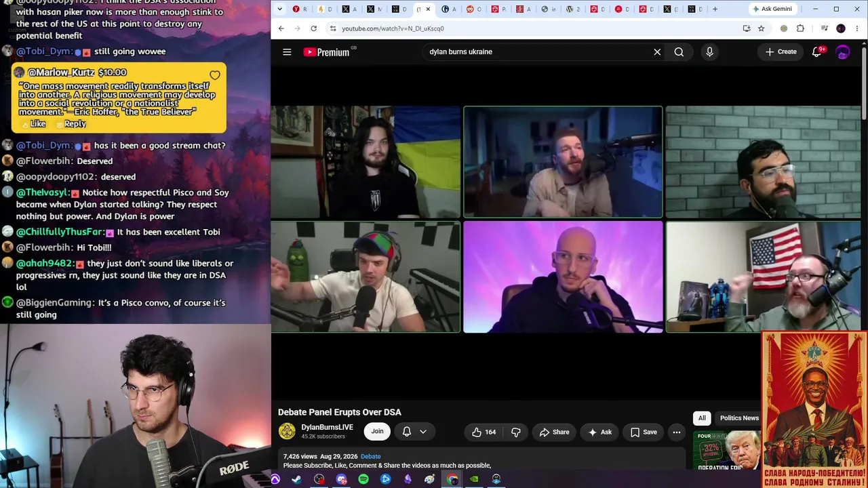The width and height of the screenshot is (868, 488).
Task: Click the Chrome address bar URL
Action: coord(393,29)
